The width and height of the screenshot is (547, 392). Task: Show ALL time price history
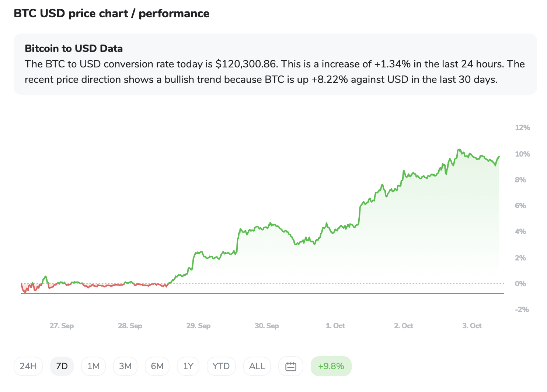257,366
